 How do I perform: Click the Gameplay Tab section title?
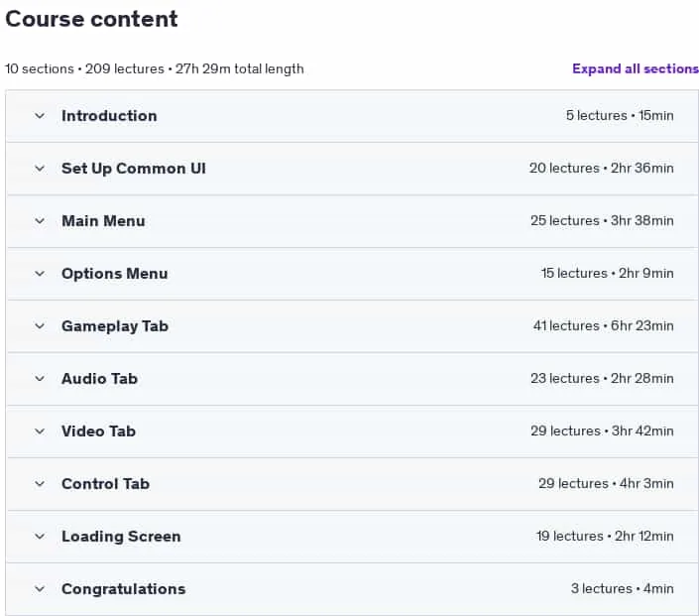click(x=115, y=326)
